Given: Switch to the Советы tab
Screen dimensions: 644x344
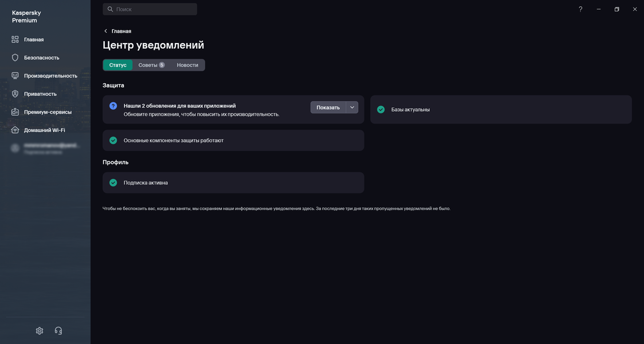Looking at the screenshot, I should click(x=151, y=65).
